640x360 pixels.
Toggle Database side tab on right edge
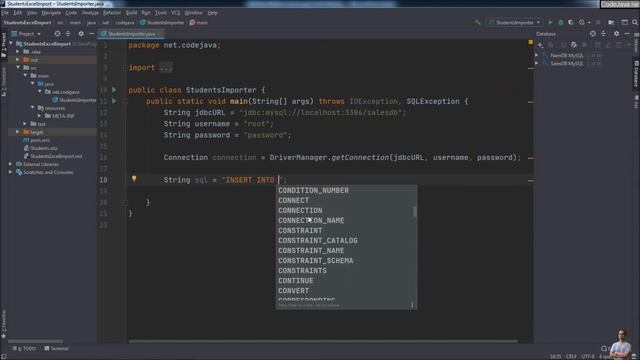[636, 73]
